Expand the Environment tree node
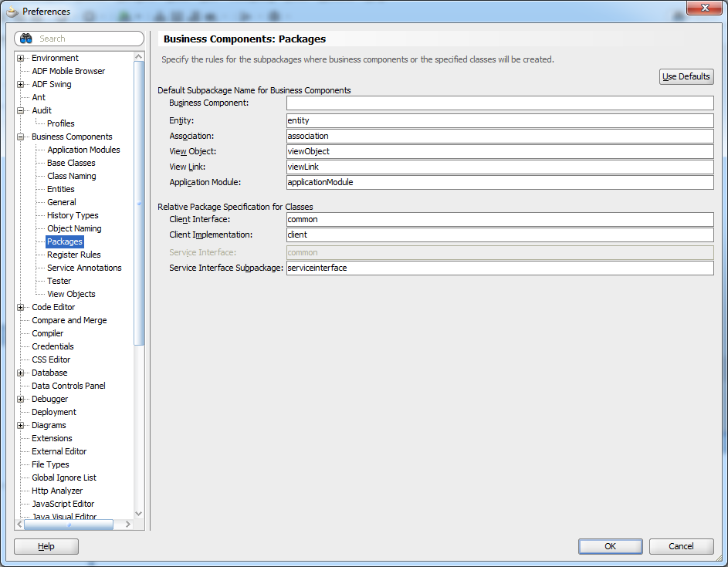This screenshot has width=728, height=567. pos(19,57)
